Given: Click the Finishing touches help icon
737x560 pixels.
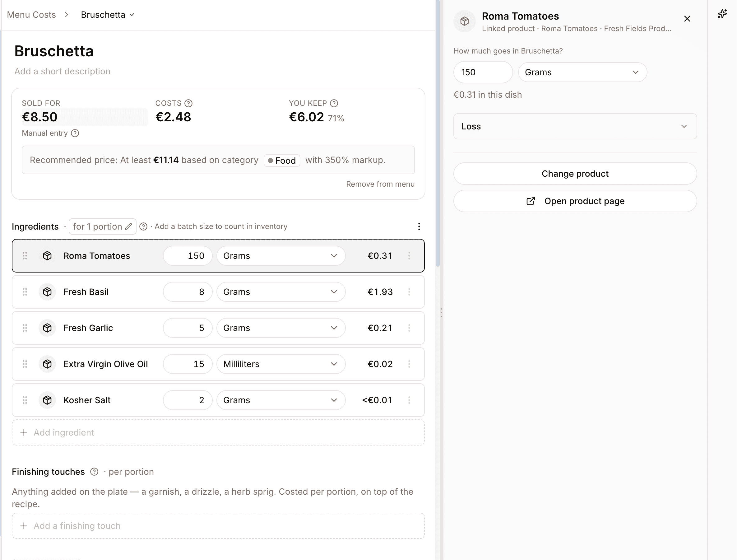Looking at the screenshot, I should tap(94, 472).
